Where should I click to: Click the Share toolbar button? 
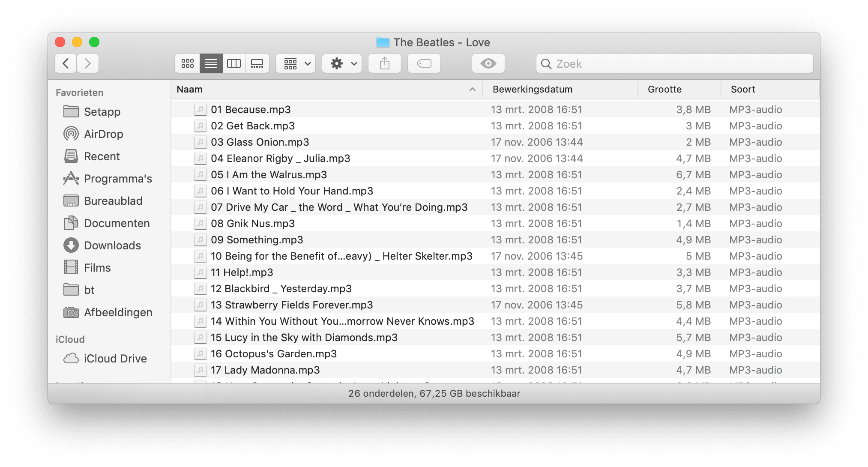(385, 63)
